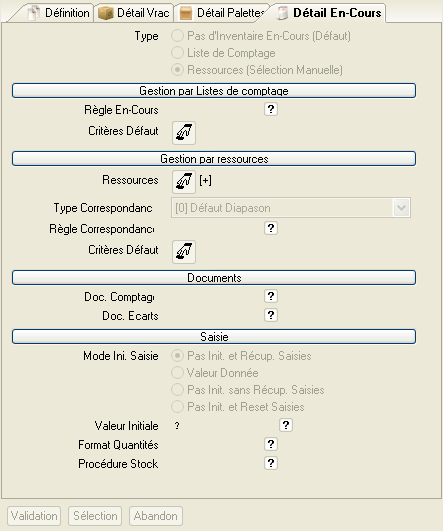
Task: Open the lookup for Procédure Stock
Action: (271, 463)
